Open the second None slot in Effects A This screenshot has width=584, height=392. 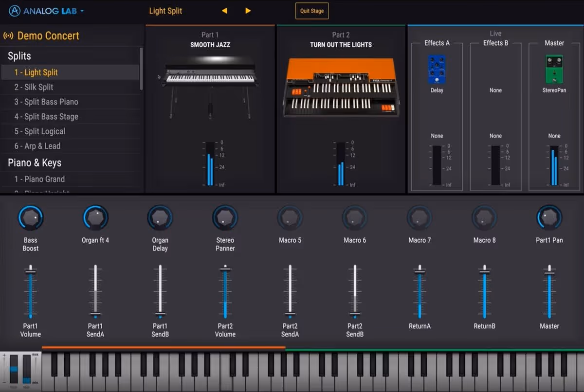pyautogui.click(x=437, y=136)
